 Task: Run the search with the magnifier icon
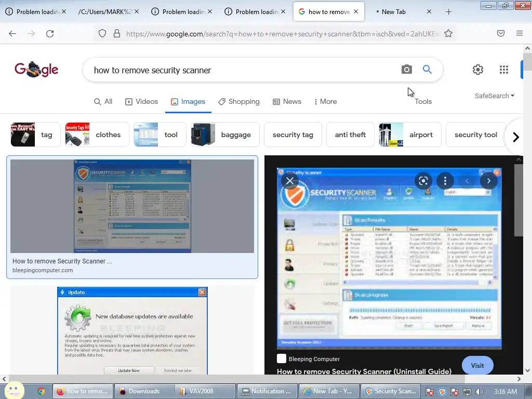pyautogui.click(x=427, y=70)
